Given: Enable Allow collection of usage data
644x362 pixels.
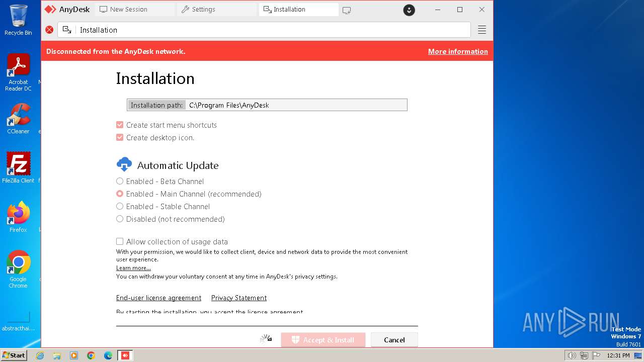Looking at the screenshot, I should coord(120,241).
